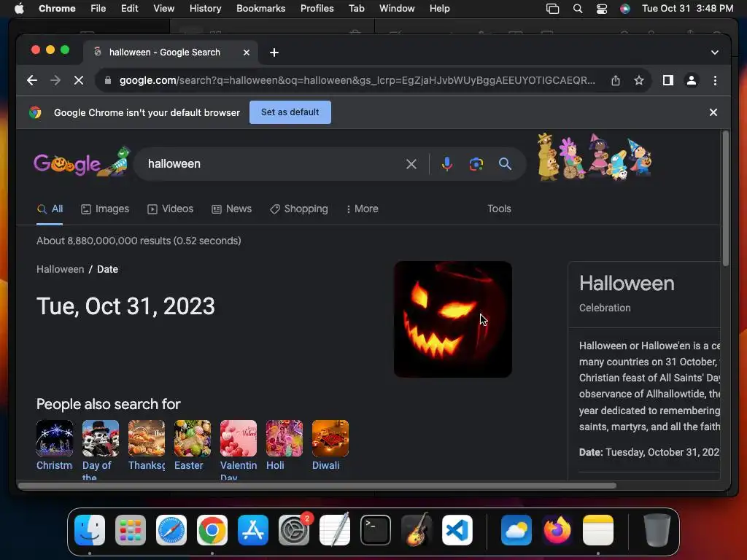Open a new tab

[x=274, y=52]
